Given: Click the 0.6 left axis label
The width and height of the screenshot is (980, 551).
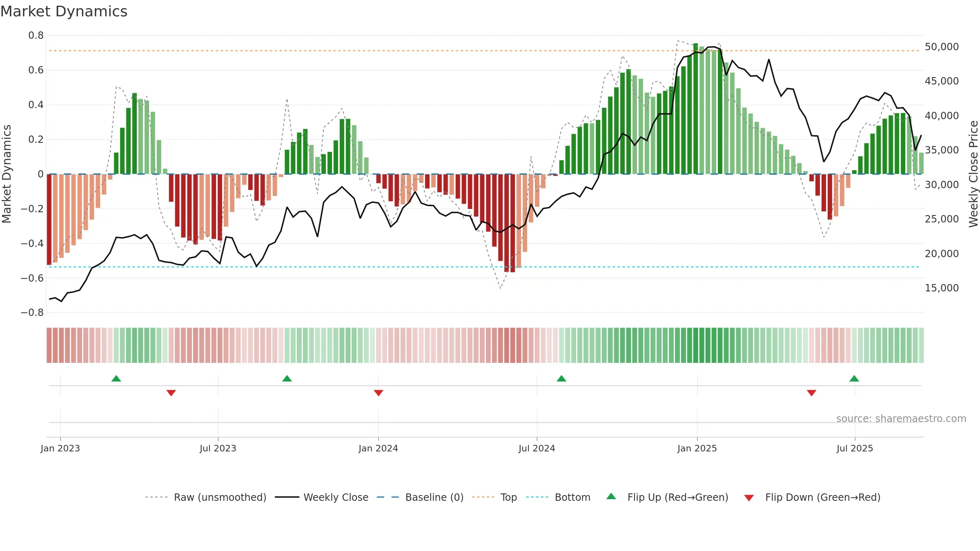Looking at the screenshot, I should click(36, 70).
